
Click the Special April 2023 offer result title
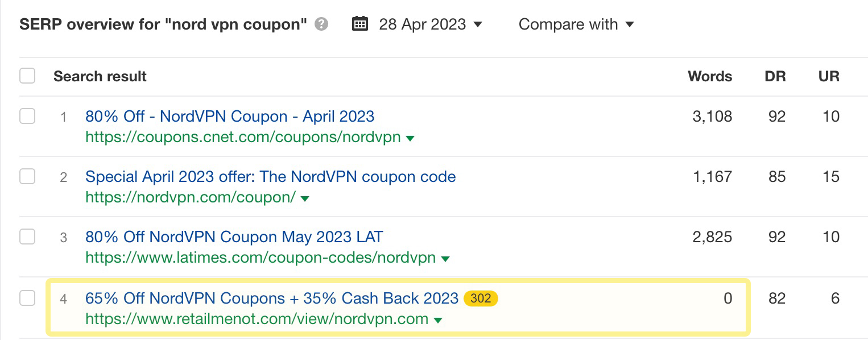[x=270, y=177]
